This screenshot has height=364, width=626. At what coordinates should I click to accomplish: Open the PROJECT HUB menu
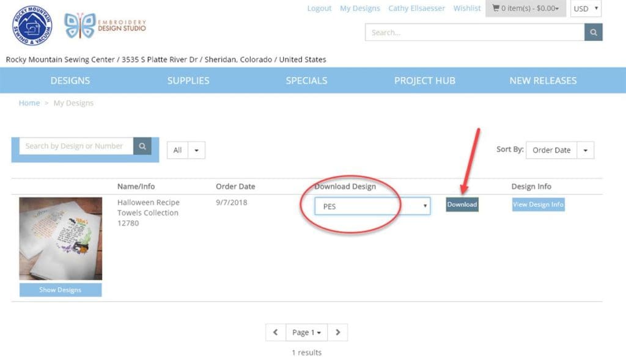(424, 80)
